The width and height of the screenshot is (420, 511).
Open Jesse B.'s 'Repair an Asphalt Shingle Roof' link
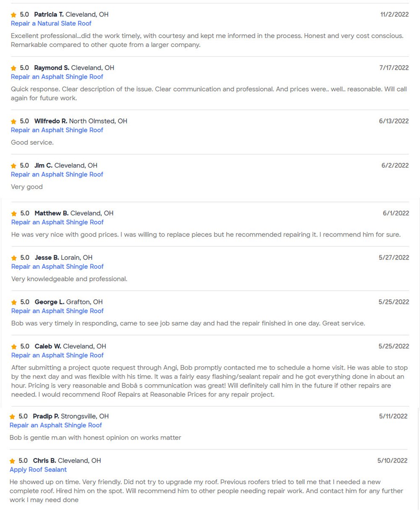point(57,267)
